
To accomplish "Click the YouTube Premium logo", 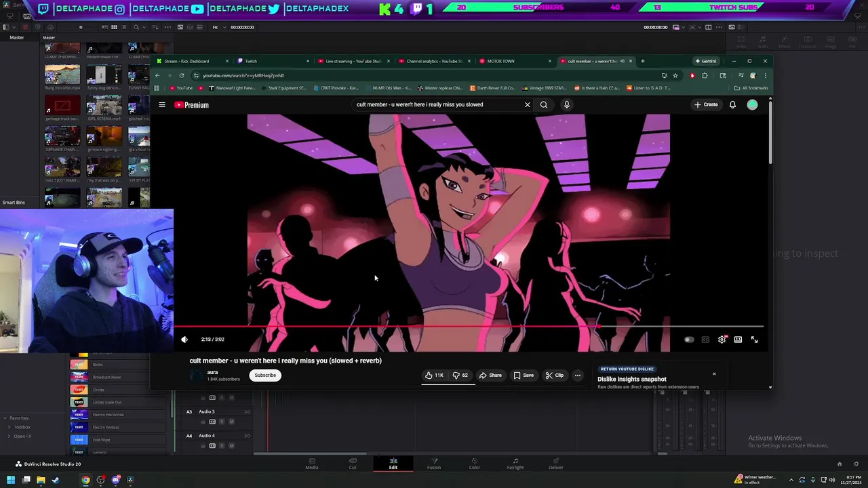I will [x=191, y=105].
